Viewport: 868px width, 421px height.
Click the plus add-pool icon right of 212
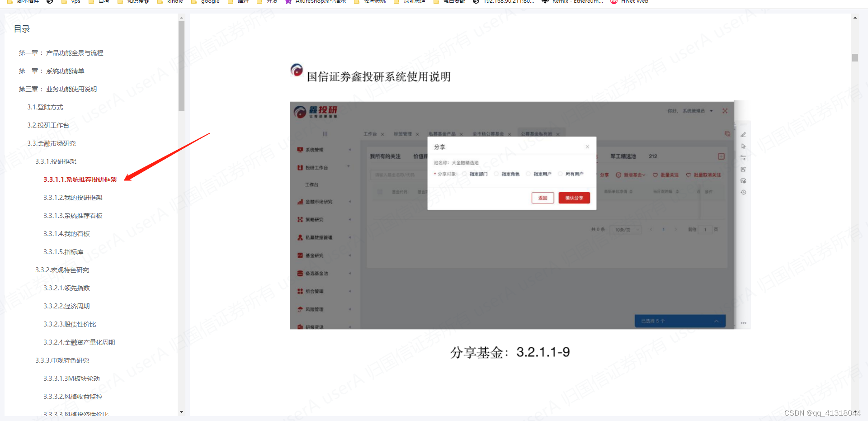point(721,156)
